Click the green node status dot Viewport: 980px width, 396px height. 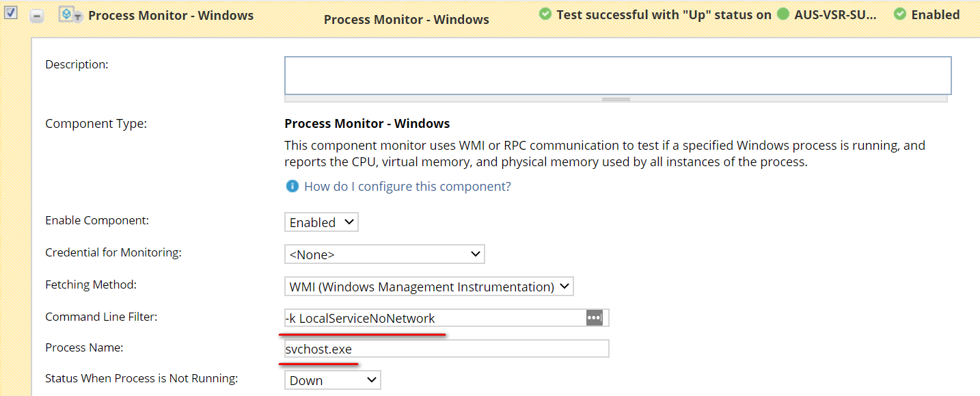[783, 14]
